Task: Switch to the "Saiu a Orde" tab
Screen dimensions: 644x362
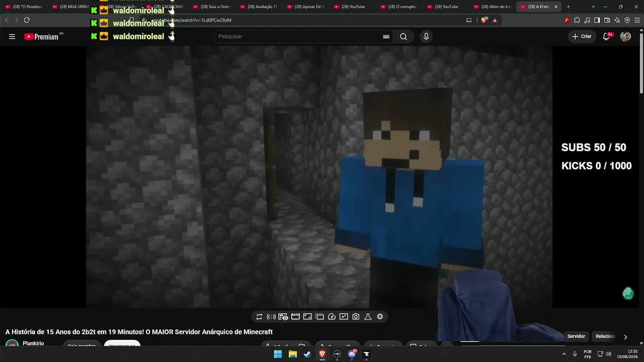Action: (x=211, y=7)
